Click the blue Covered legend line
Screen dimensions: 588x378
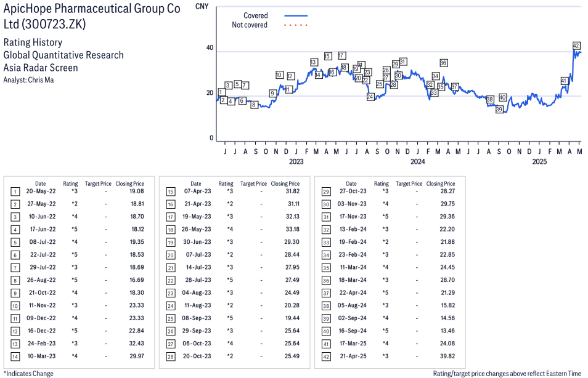pos(296,16)
